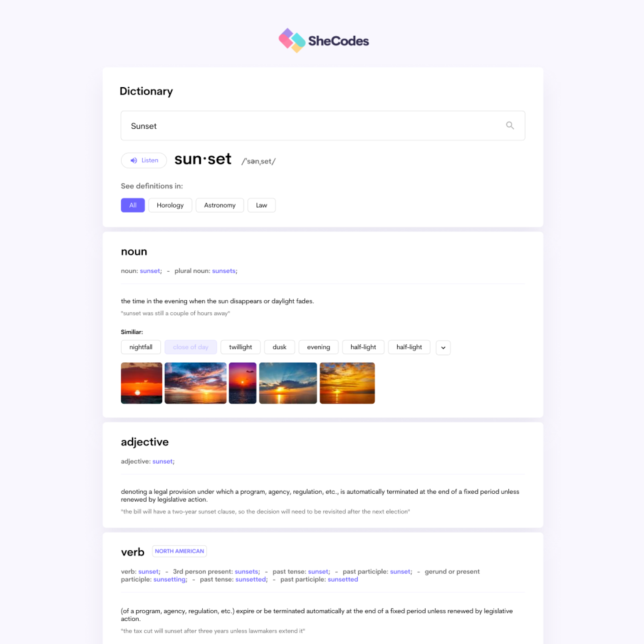Click the Horology category filter button
644x644 pixels.
click(x=170, y=205)
